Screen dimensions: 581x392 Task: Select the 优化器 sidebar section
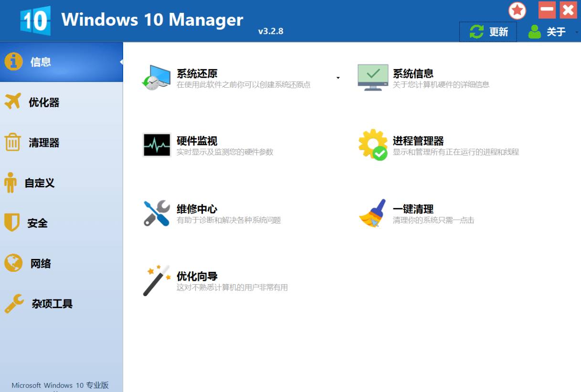tap(40, 102)
